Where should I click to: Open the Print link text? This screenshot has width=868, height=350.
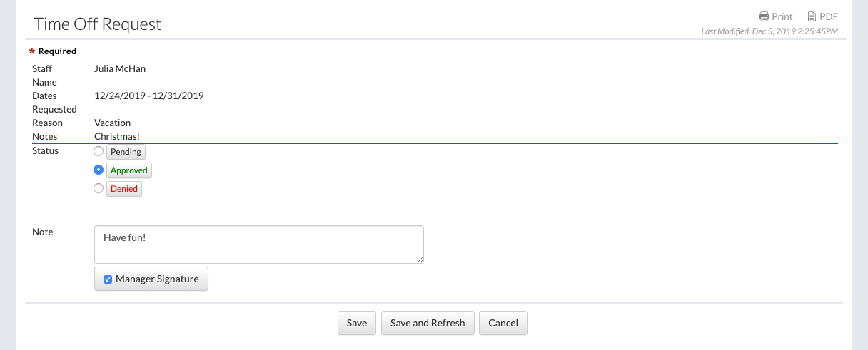pyautogui.click(x=782, y=16)
